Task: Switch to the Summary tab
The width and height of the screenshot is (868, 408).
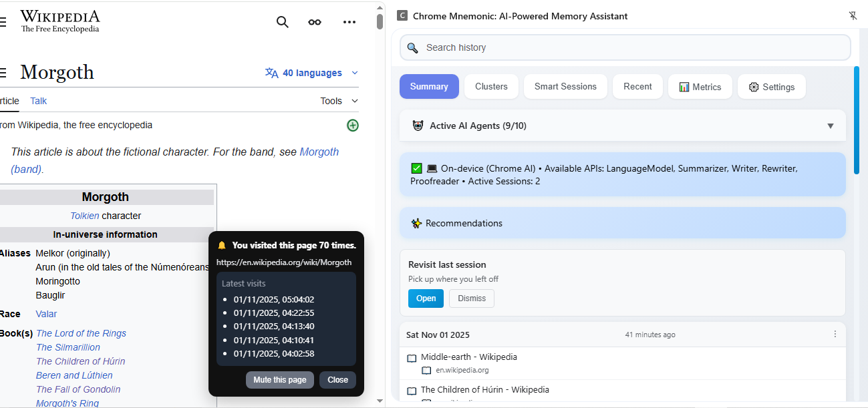Action: click(429, 87)
